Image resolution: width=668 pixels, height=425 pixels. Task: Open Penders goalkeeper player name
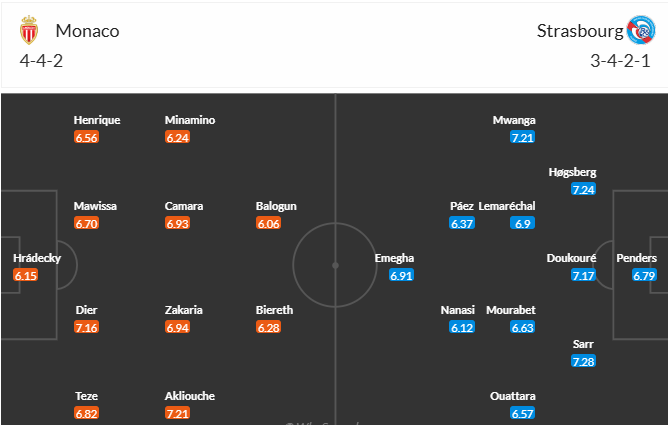click(636, 258)
